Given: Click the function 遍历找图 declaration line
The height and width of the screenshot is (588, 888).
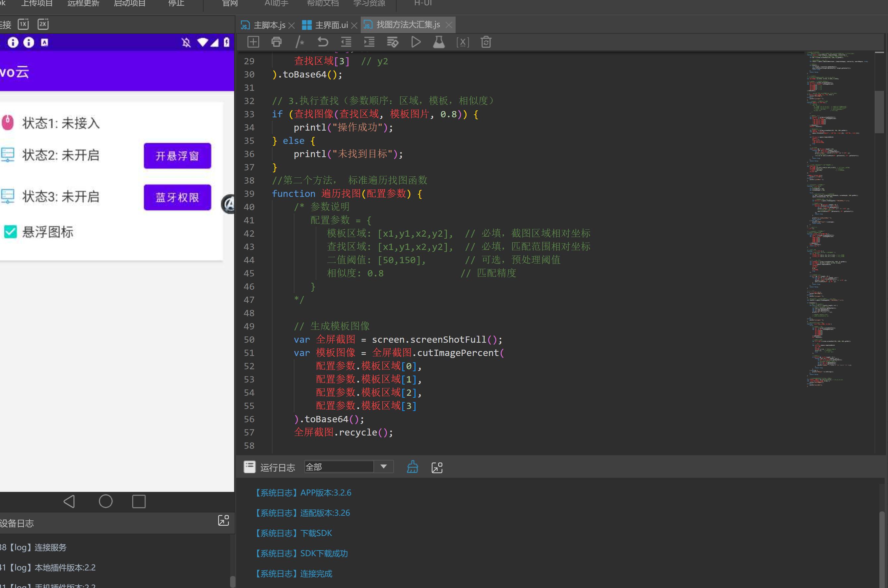Looking at the screenshot, I should (347, 194).
